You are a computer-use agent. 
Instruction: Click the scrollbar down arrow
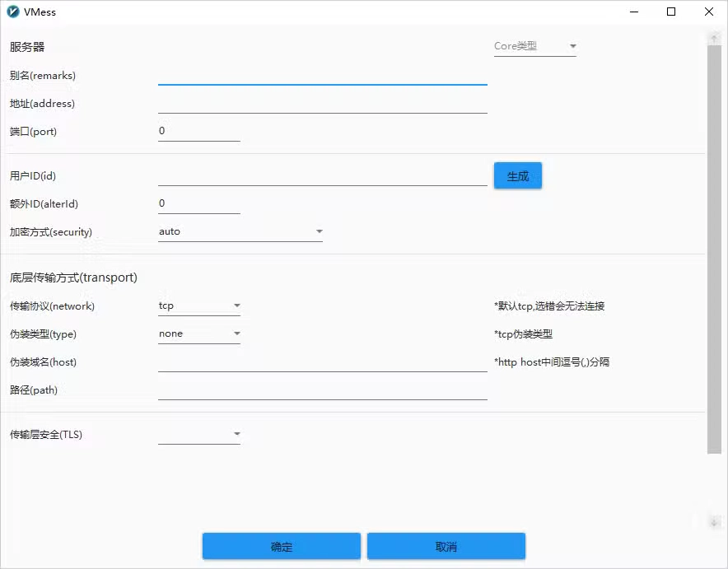pos(713,521)
